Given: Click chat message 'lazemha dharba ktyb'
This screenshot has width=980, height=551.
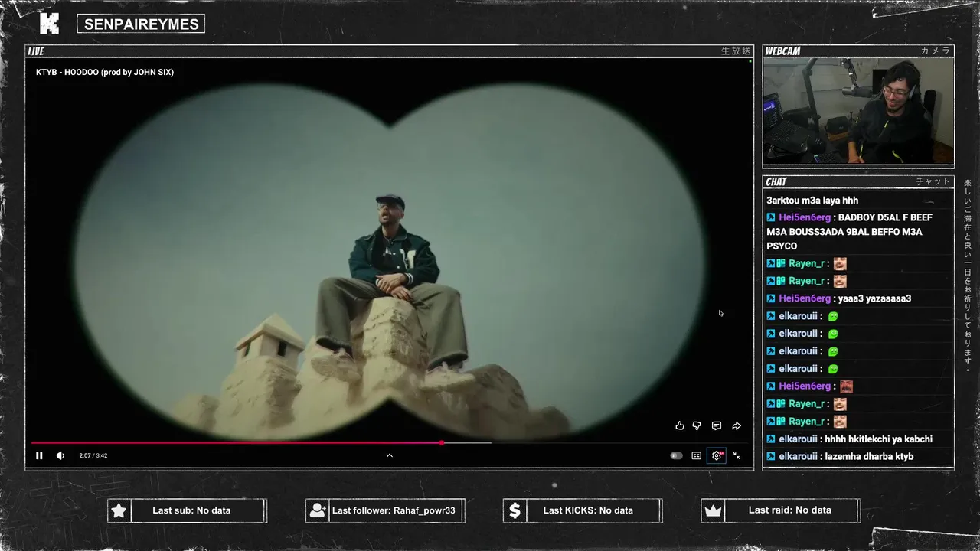Looking at the screenshot, I should (x=869, y=457).
